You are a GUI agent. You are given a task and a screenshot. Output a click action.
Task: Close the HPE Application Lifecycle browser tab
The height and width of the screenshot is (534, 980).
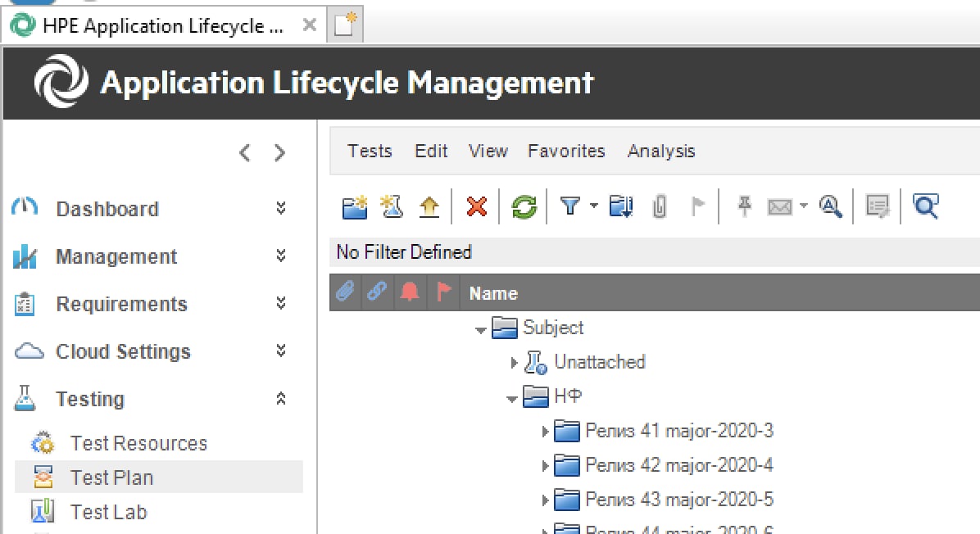(310, 25)
